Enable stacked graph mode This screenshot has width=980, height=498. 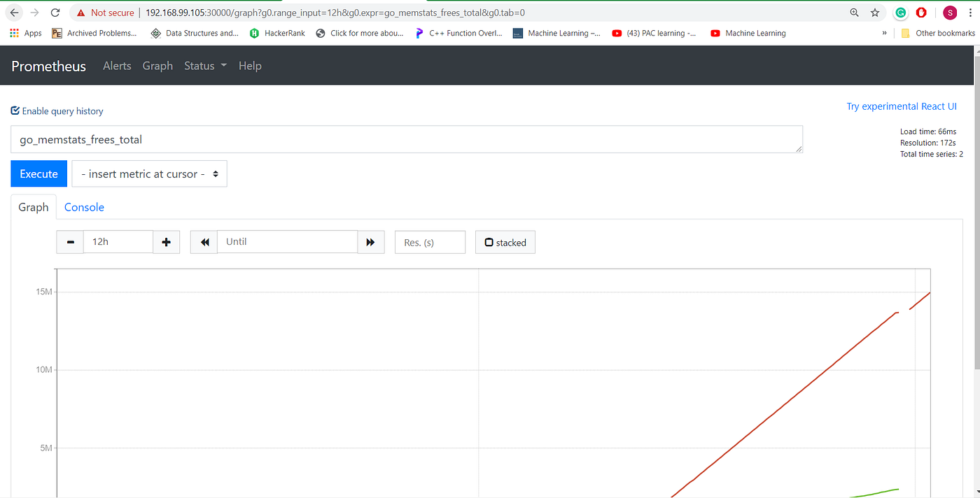pos(505,241)
